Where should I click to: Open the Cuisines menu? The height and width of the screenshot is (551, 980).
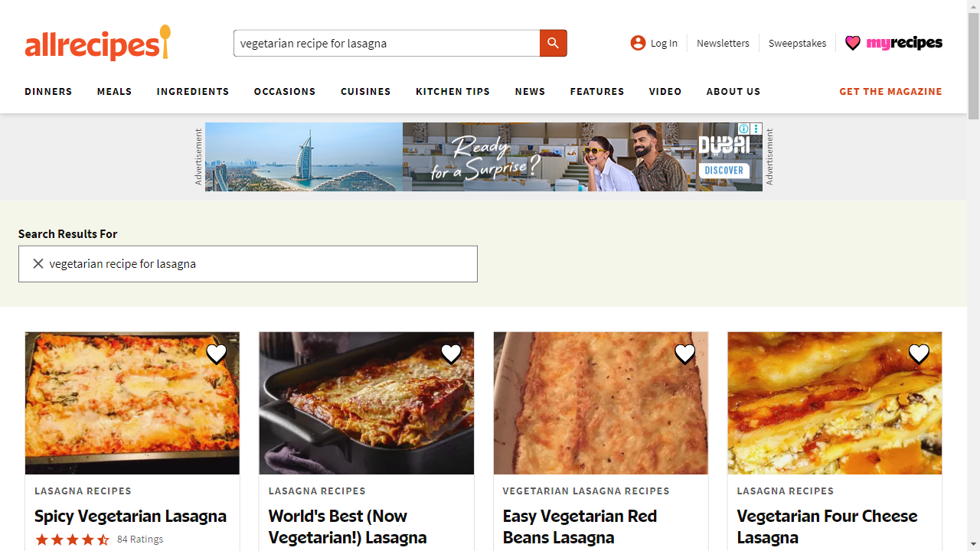(366, 92)
